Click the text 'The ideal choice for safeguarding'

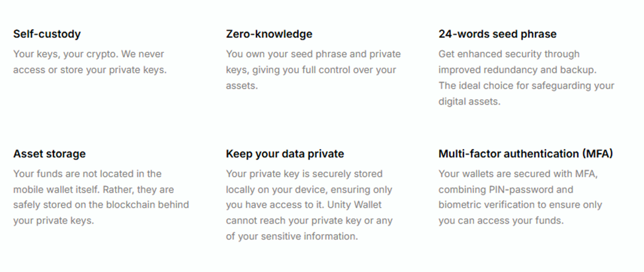coord(510,86)
